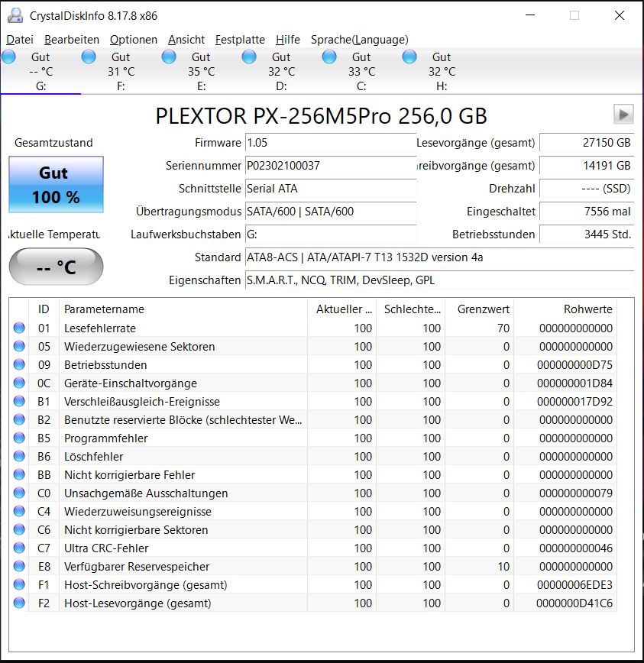Click raw value 000000017D92
This screenshot has height=663, width=644.
(574, 401)
